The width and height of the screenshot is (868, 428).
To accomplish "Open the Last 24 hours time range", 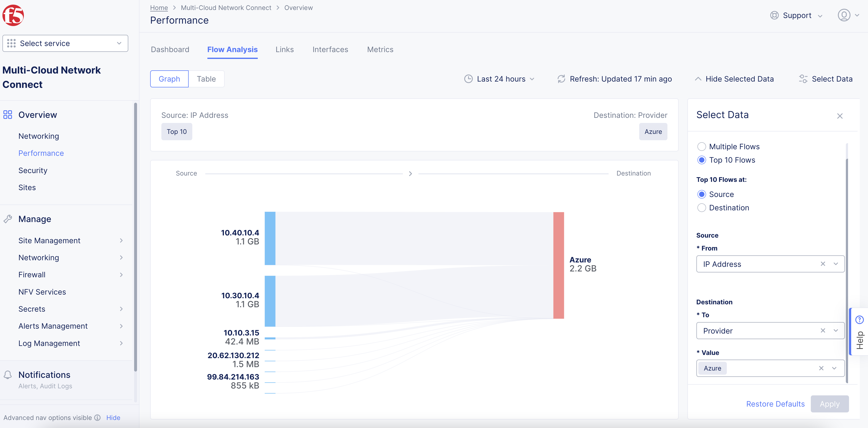I will pos(501,79).
